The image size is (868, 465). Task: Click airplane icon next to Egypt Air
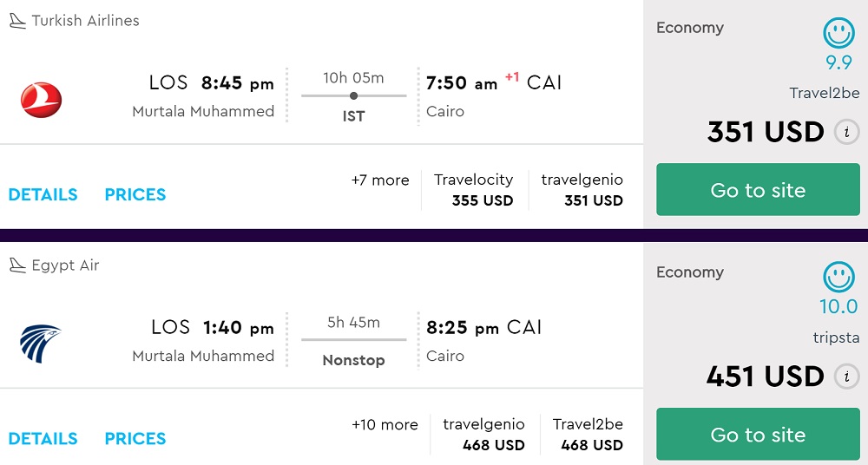pos(17,265)
